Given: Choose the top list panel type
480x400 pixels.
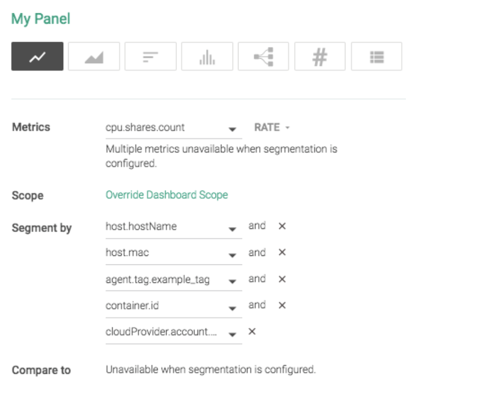Looking at the screenshot, I should pyautogui.click(x=150, y=56).
